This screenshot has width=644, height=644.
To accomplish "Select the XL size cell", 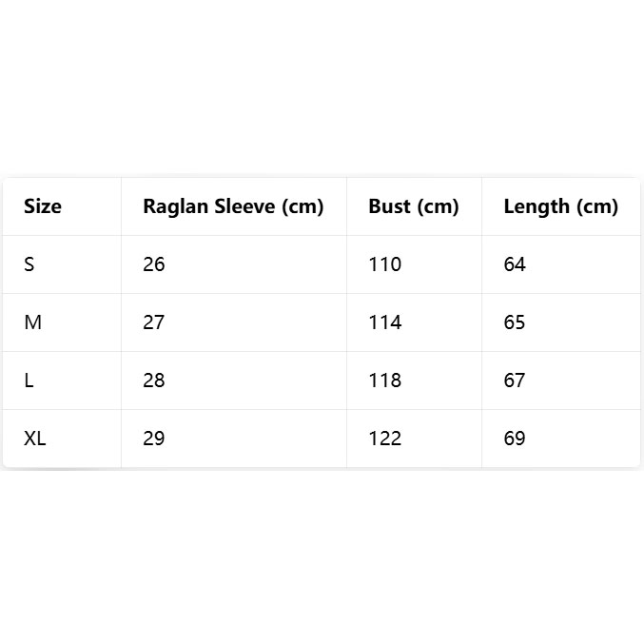I will pos(35,439).
